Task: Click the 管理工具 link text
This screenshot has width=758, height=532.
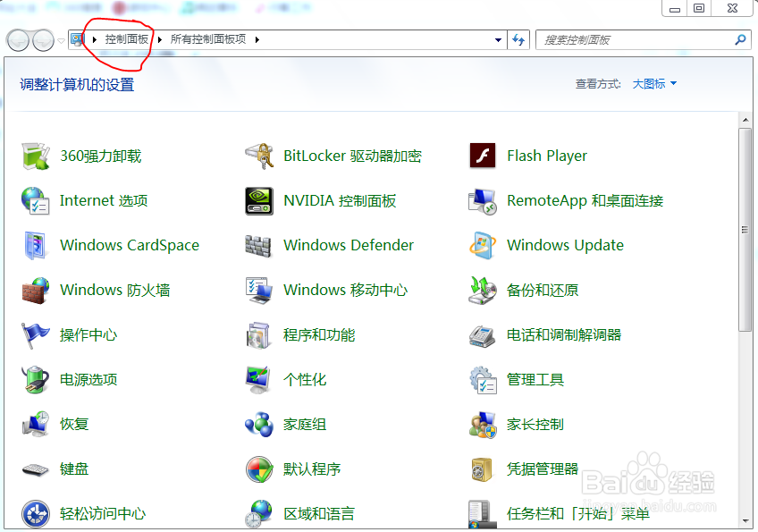Action: click(535, 380)
